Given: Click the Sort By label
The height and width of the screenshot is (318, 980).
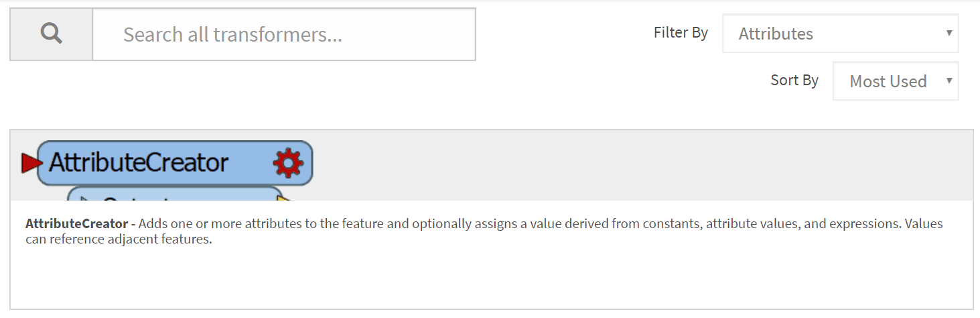Looking at the screenshot, I should click(x=794, y=81).
